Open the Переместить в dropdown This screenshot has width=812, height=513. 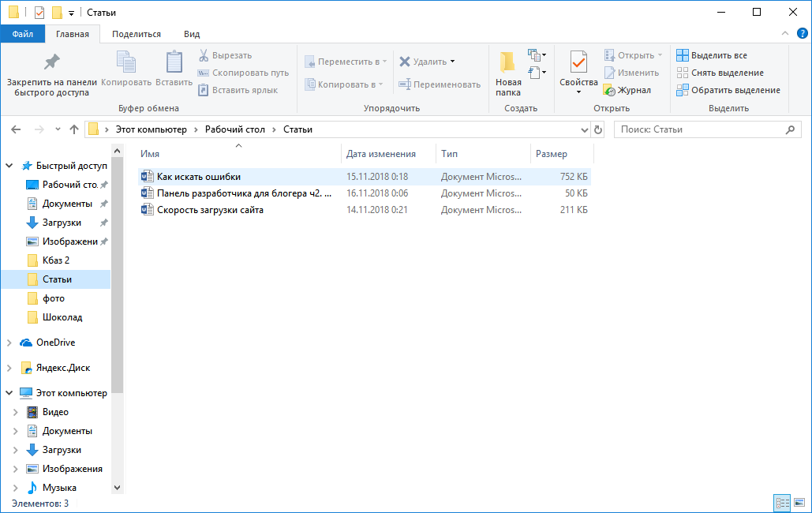(385, 62)
